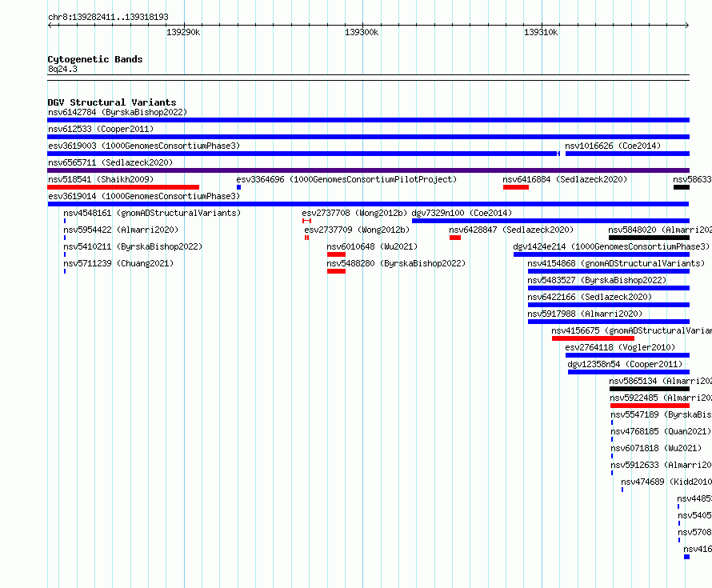The height and width of the screenshot is (588, 712).
Task: Click the Cytogenetic Bands track title
Action: [x=95, y=59]
